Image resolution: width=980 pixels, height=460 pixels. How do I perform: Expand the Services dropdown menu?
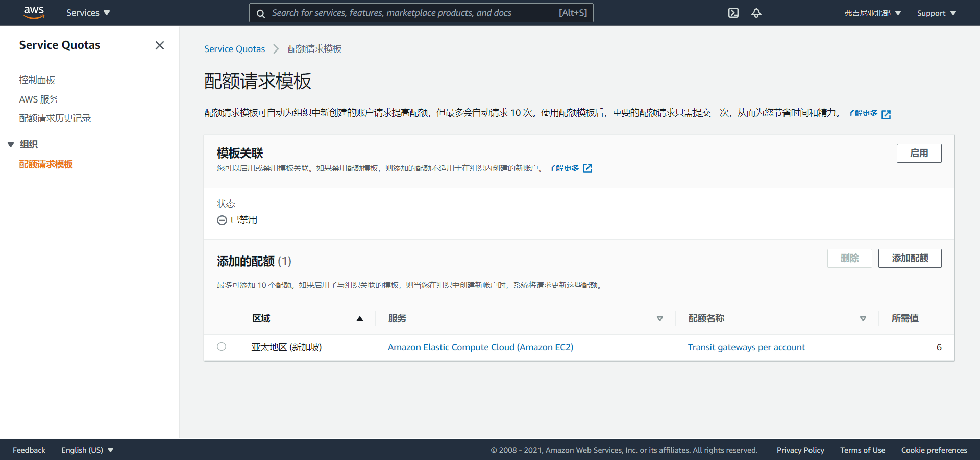88,13
